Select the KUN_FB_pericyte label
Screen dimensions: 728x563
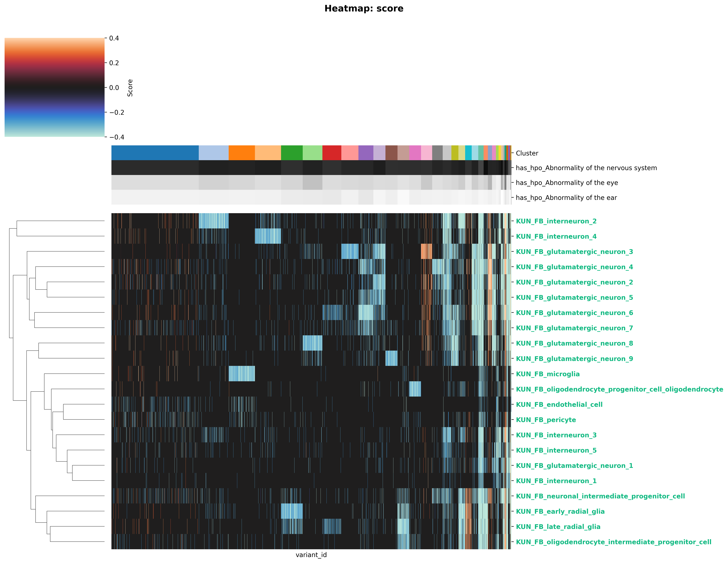pos(546,420)
